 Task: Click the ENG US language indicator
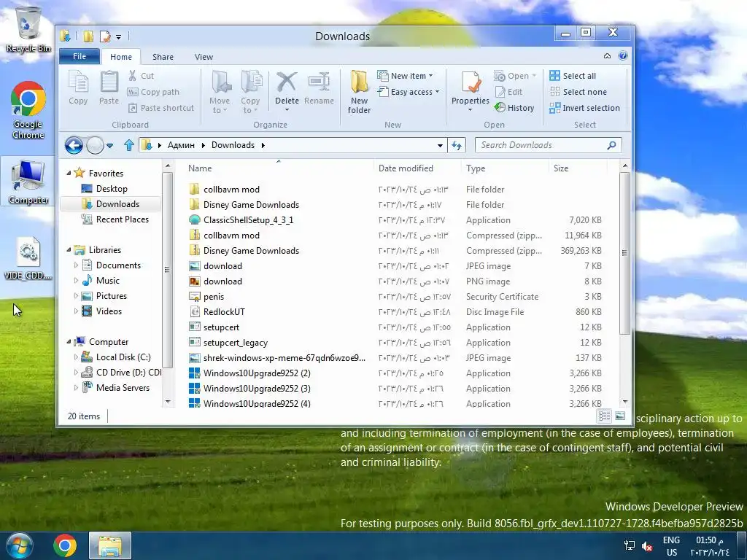click(671, 546)
